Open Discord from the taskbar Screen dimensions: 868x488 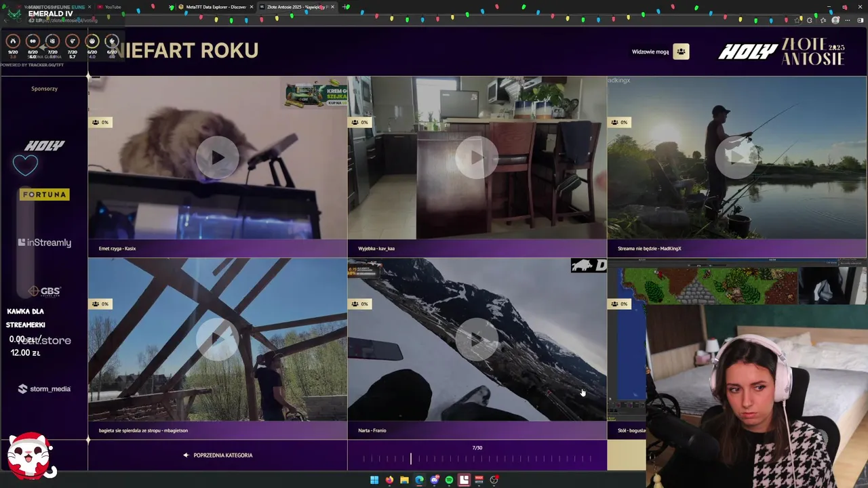(434, 480)
